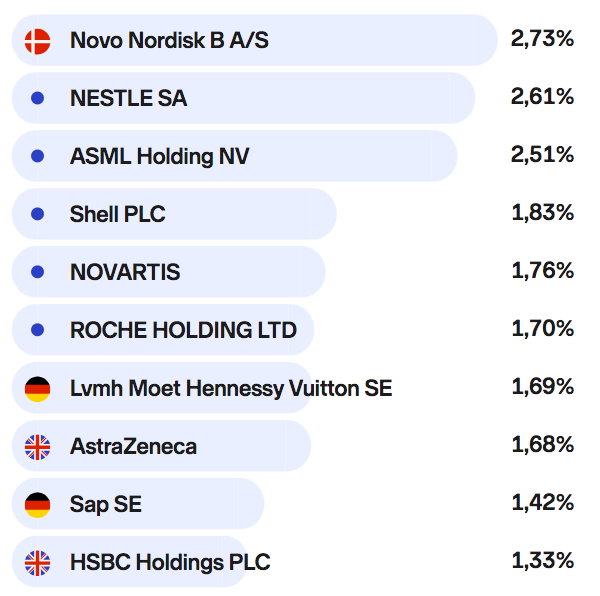
Task: Click the UK flag next to HSBC Holdings
Action: tap(37, 562)
